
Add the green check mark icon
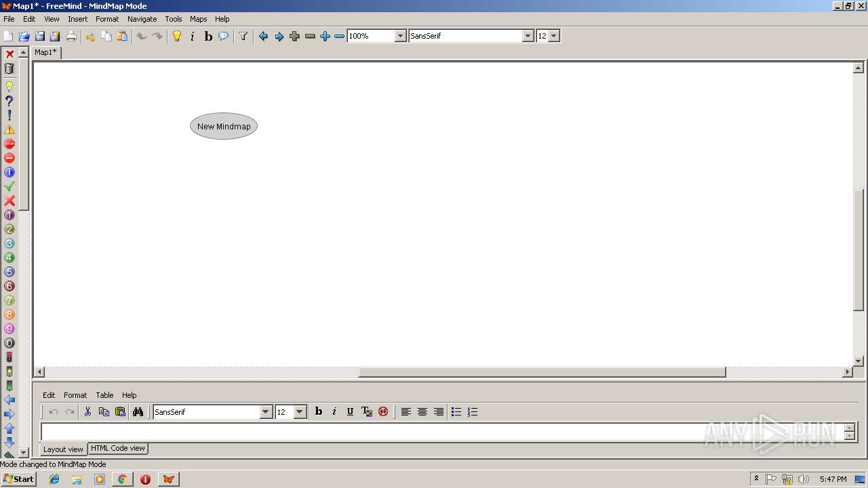9,186
